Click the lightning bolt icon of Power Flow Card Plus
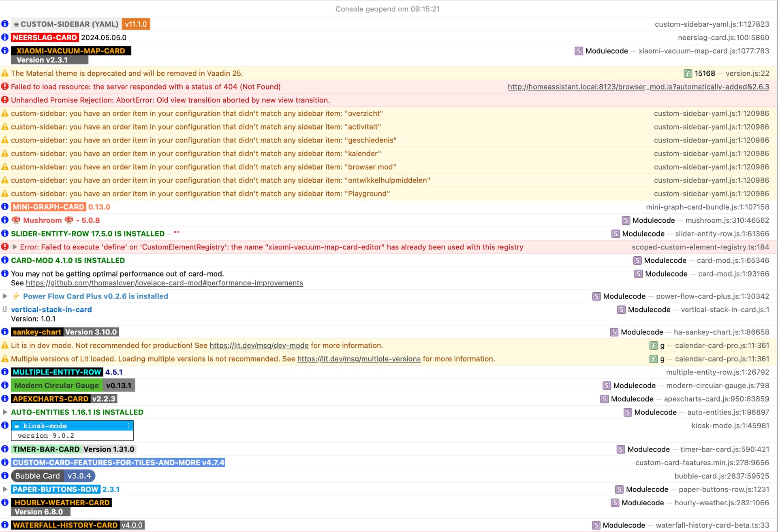Screen dimensions: 778x532 pos(16,296)
